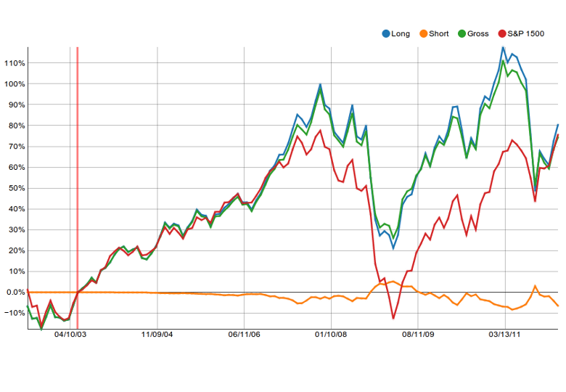Viewport: 566px width, 392px height.
Task: Click the 10% y-axis label
Action: 17,271
